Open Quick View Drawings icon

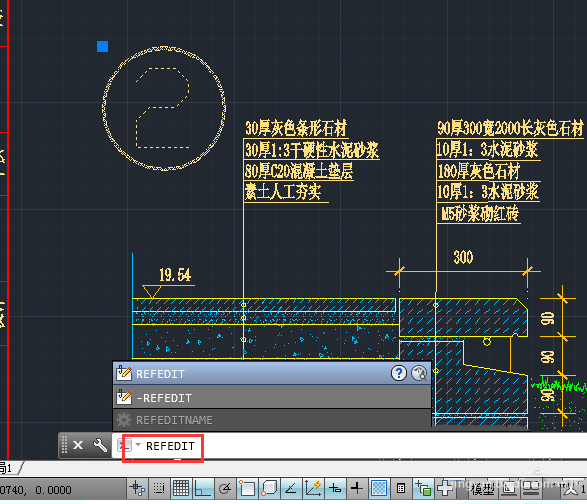click(530, 488)
